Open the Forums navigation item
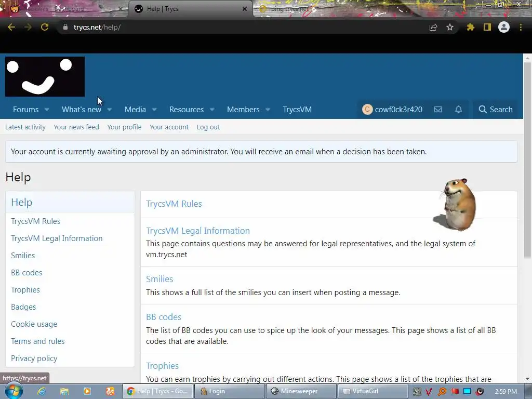This screenshot has width=532, height=399. pos(26,110)
